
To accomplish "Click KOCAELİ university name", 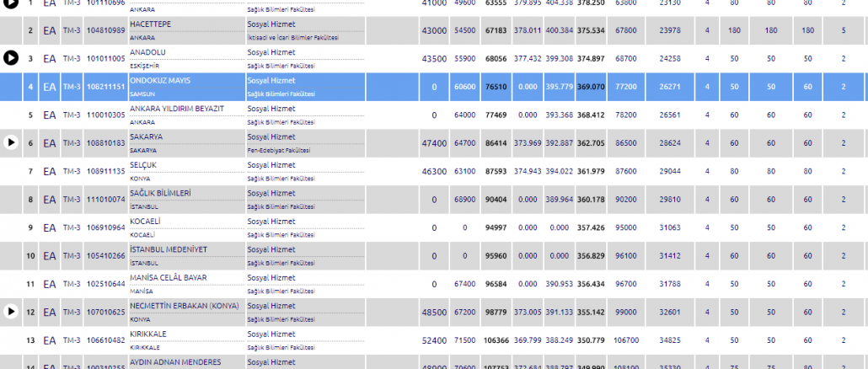I will (x=145, y=222).
